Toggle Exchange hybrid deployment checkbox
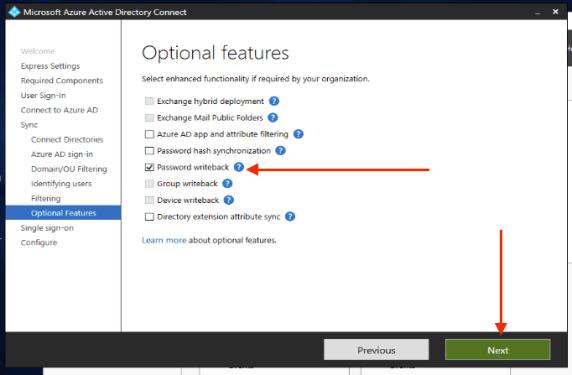Screen dimensions: 572x375 point(149,101)
